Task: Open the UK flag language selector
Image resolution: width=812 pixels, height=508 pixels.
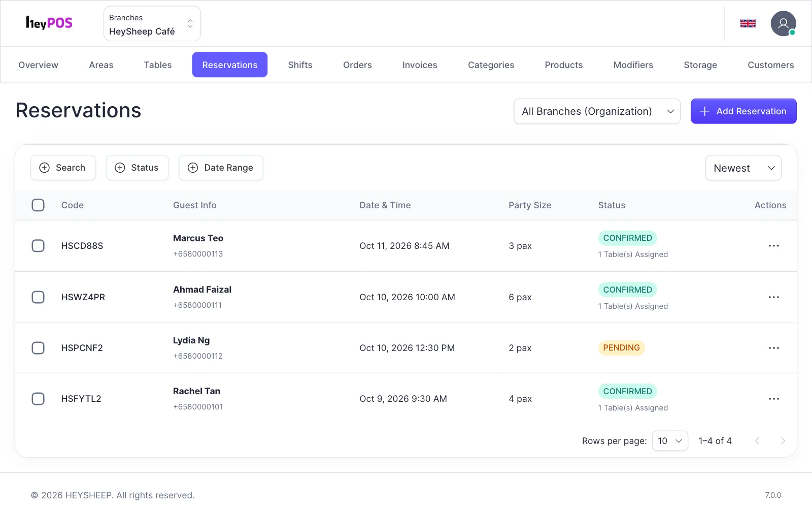Action: pyautogui.click(x=748, y=23)
